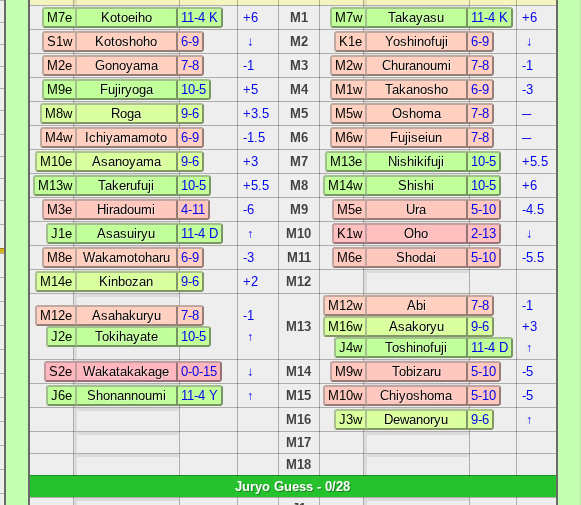Click the M13 rank label cell
Image resolution: width=581 pixels, height=505 pixels.
pos(299,326)
